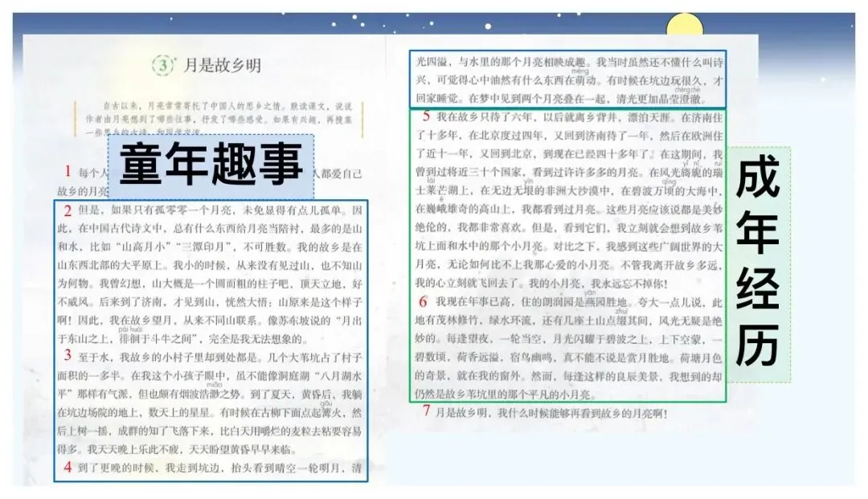The height and width of the screenshot is (499, 868).
Task: Click the line starting 在坑边场院的地上
Action: [210, 413]
